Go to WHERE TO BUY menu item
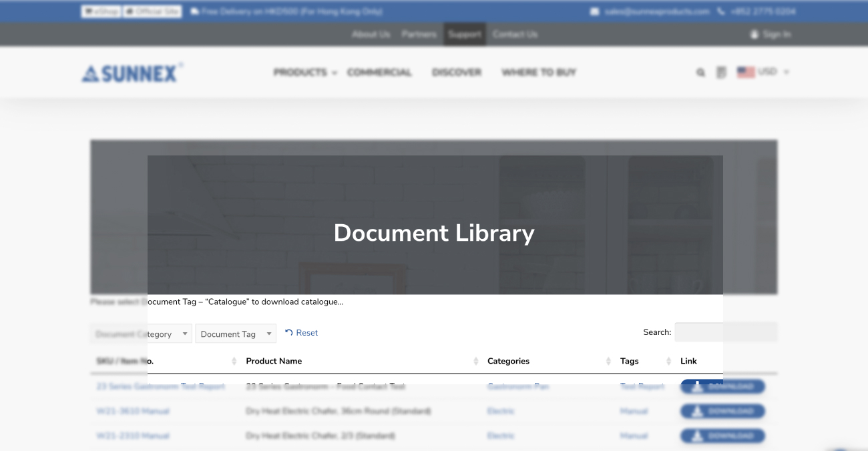Viewport: 868px width, 451px height. [539, 72]
